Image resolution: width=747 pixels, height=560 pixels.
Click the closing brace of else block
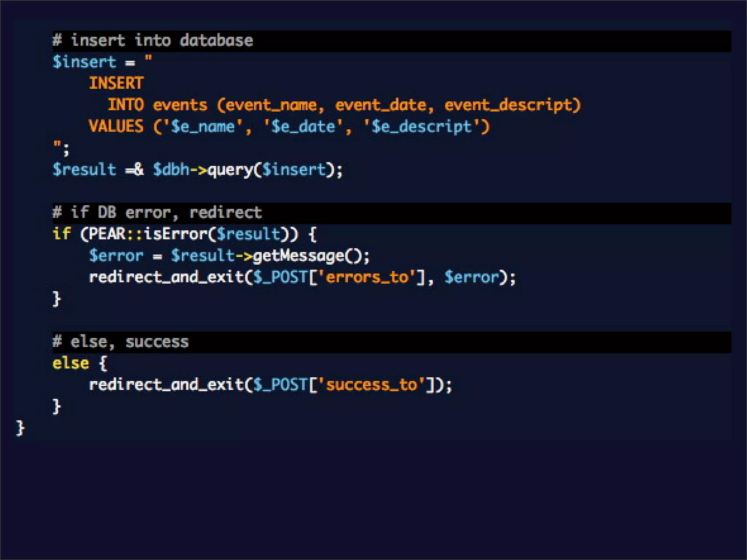click(x=57, y=406)
